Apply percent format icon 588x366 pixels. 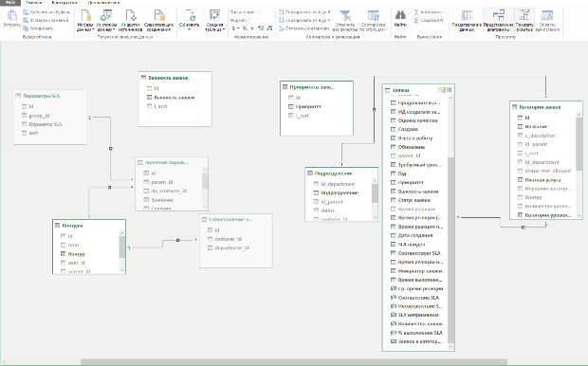coord(245,28)
